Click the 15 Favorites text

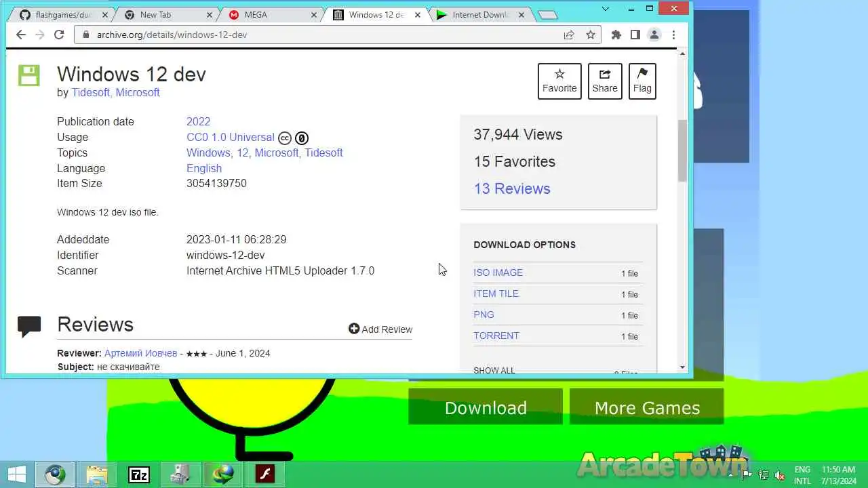point(514,161)
